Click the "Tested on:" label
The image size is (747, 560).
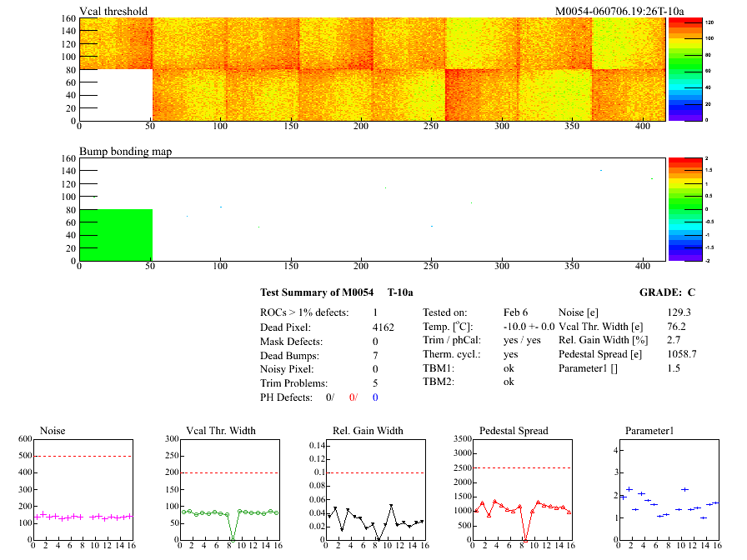tap(445, 312)
